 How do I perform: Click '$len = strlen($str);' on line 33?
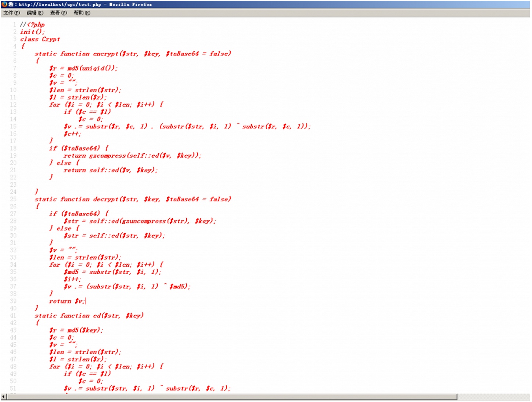85,258
